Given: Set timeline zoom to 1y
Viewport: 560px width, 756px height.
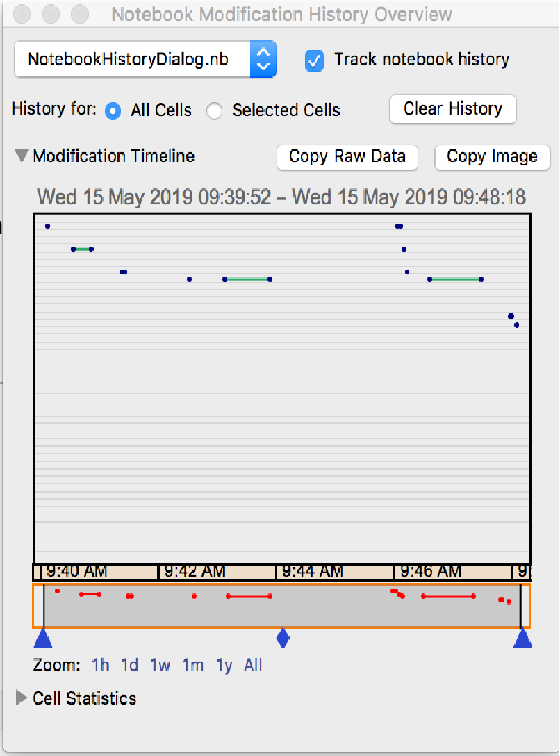Looking at the screenshot, I should (224, 666).
